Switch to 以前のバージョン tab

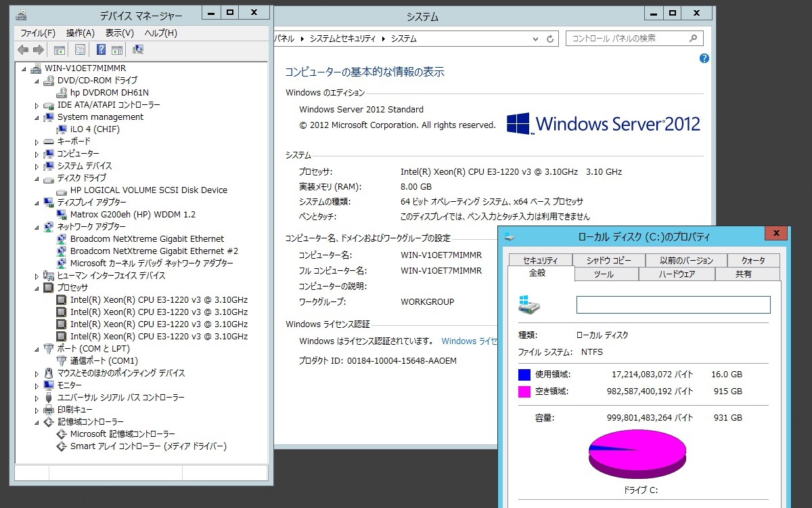click(x=687, y=260)
